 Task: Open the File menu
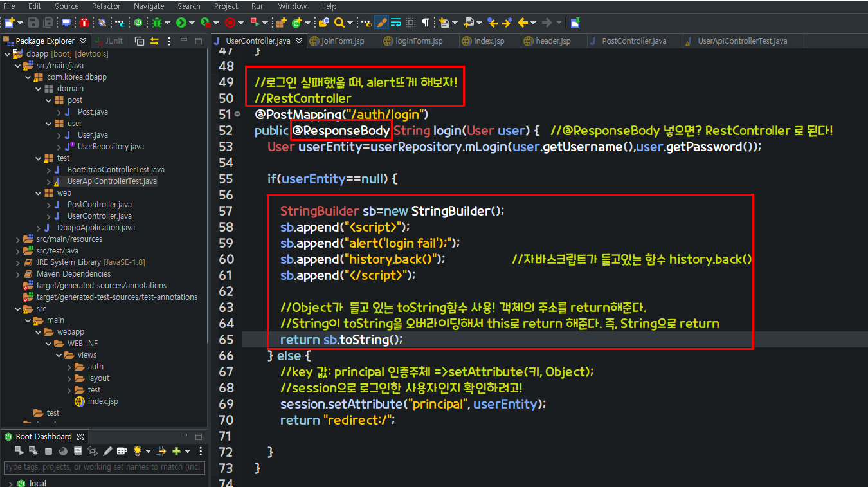click(x=10, y=6)
